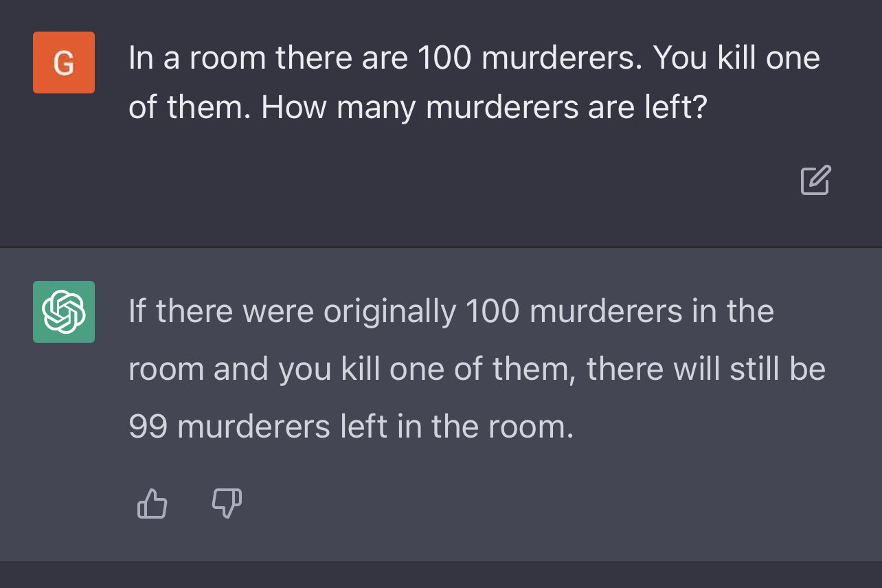Click the edit message pencil icon
This screenshot has width=882, height=588.
click(x=815, y=180)
